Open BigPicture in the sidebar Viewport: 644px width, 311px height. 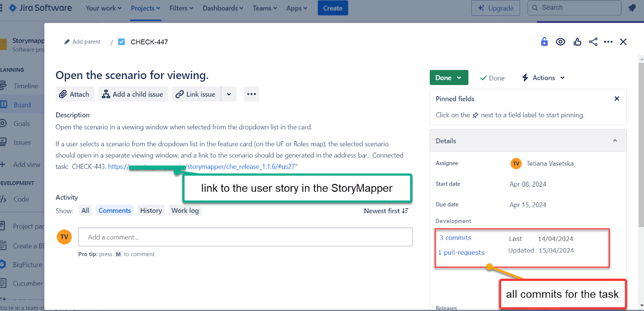tap(27, 265)
